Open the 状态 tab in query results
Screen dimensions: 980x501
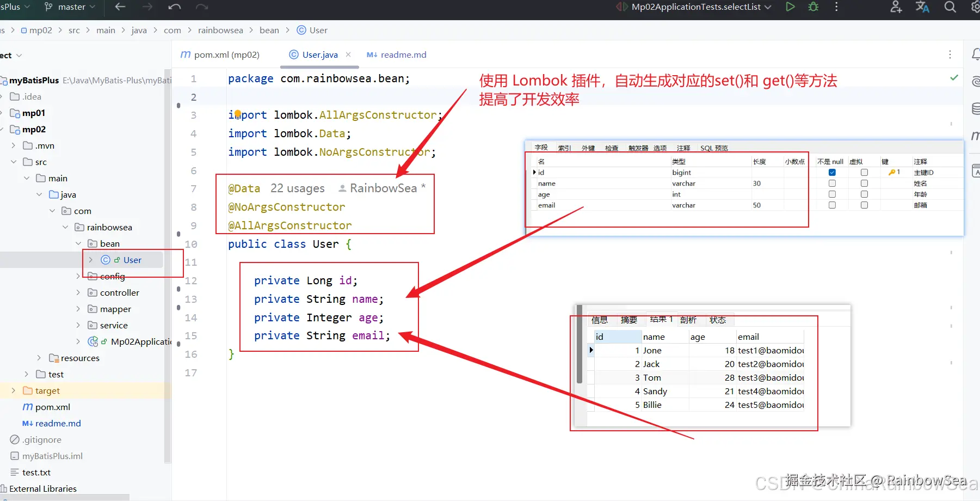coord(718,320)
